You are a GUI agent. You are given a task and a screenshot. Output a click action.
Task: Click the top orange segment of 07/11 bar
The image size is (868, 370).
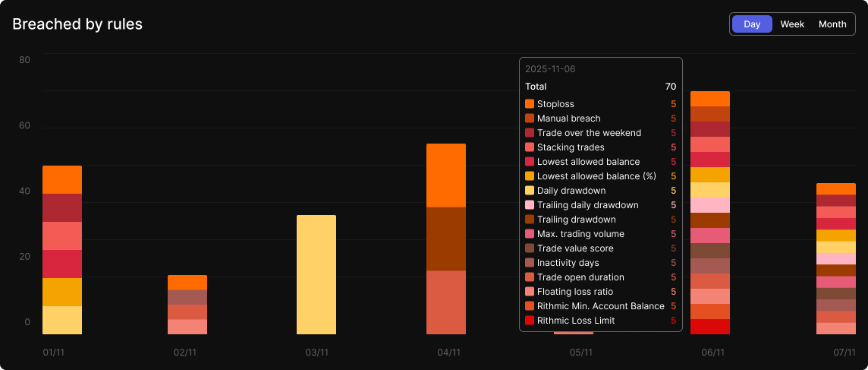tap(836, 188)
